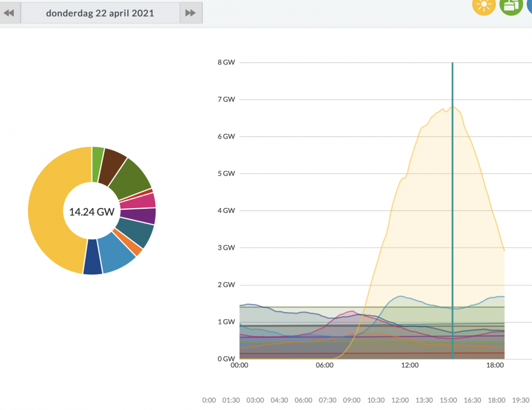Click the 3 GW axis label

click(x=226, y=247)
